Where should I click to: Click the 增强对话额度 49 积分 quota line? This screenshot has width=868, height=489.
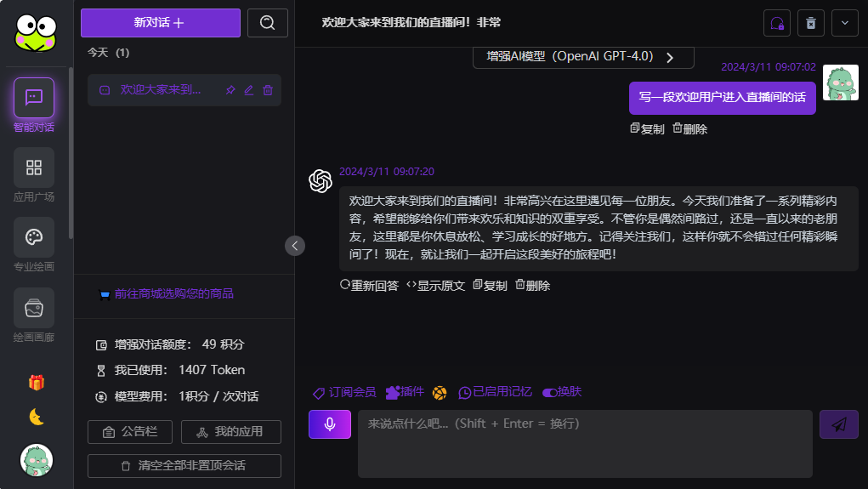(x=170, y=344)
